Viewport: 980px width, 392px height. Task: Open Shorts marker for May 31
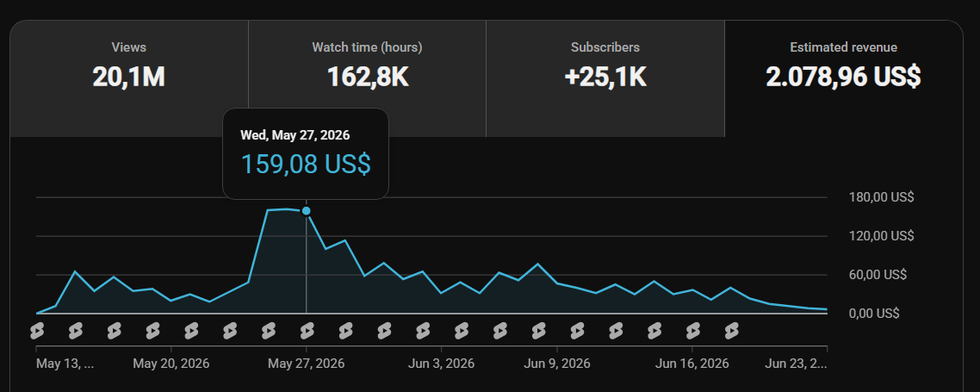pos(385,331)
